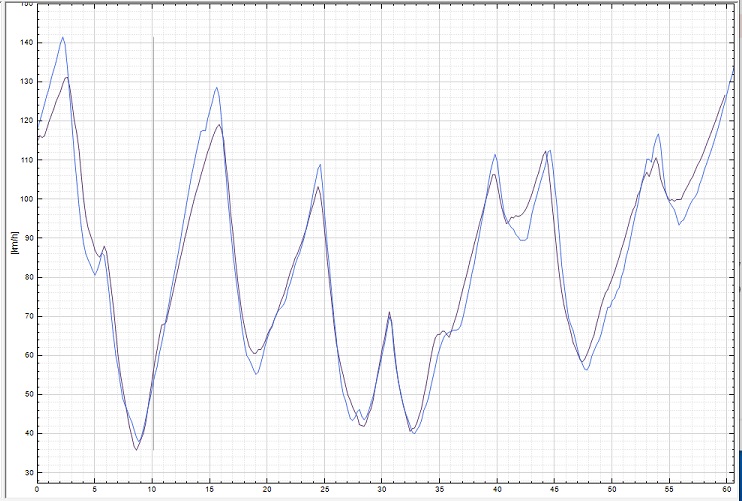The height and width of the screenshot is (501, 742).
Task: Click the 55 tick on horizontal axis
Action: pyautogui.click(x=669, y=490)
